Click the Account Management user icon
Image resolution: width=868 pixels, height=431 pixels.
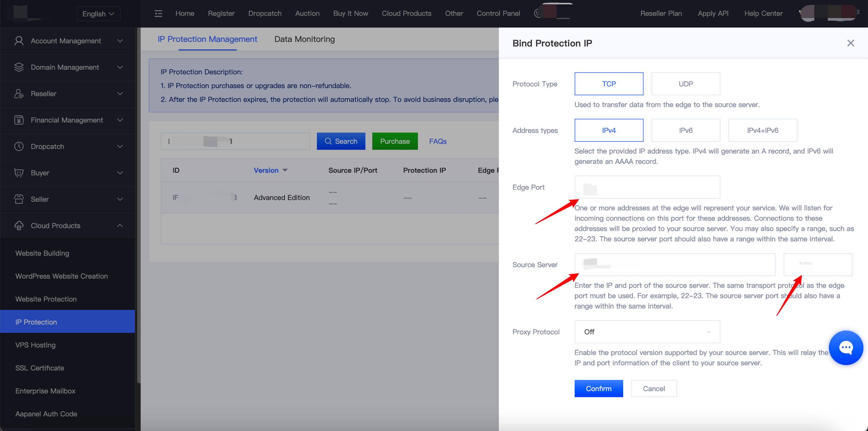[19, 41]
